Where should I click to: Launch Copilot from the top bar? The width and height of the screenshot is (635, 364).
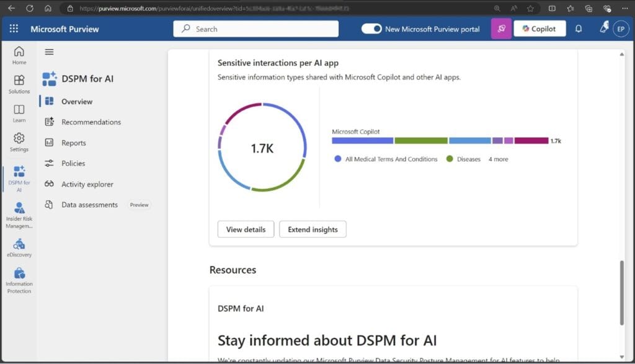(539, 29)
